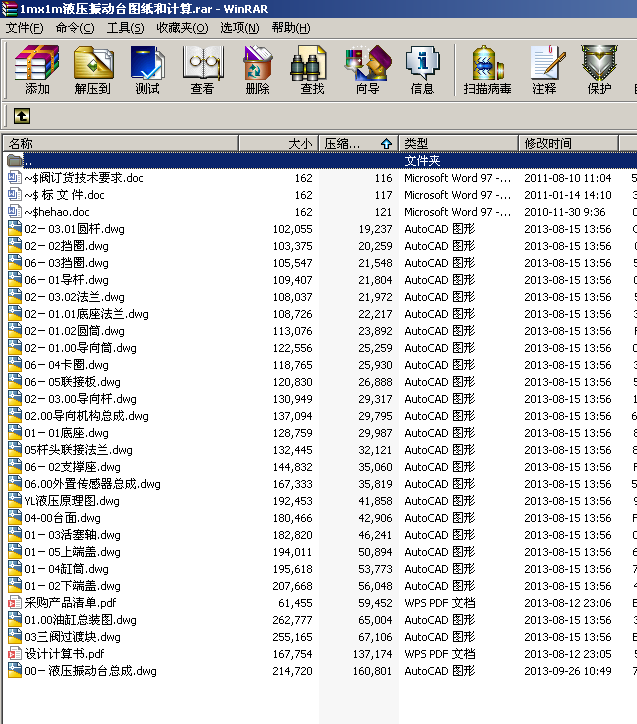Screen dimensions: 637x724
Task: Click the 文件夹 type cell
Action: click(x=422, y=161)
